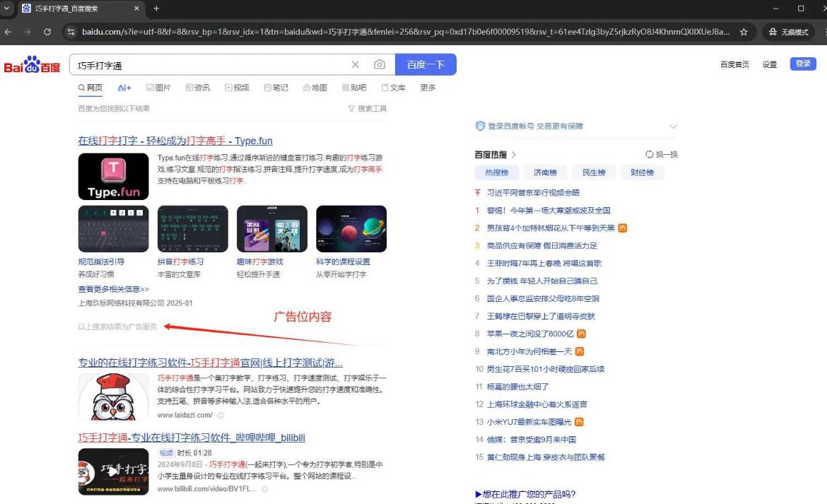
Task: Open the 地图 tab
Action: click(x=315, y=88)
